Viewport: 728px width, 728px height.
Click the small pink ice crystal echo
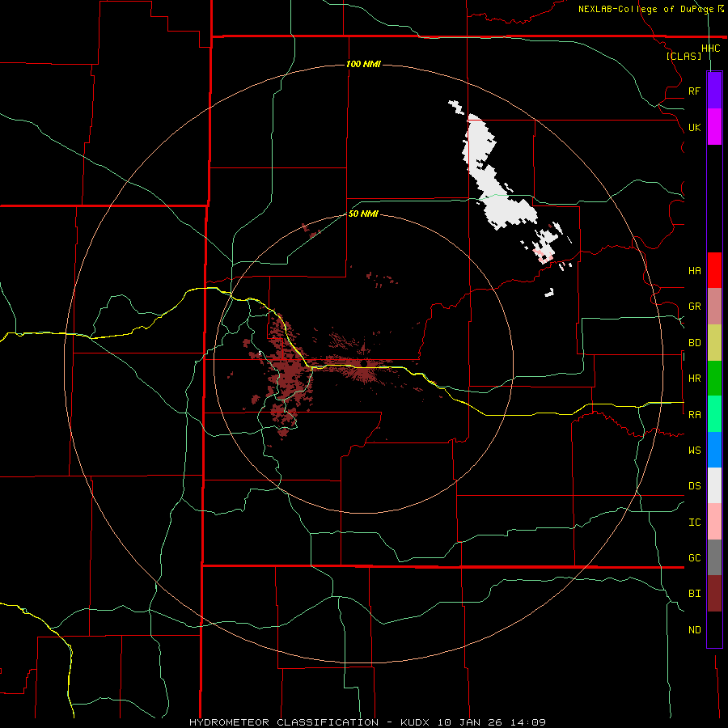[544, 256]
